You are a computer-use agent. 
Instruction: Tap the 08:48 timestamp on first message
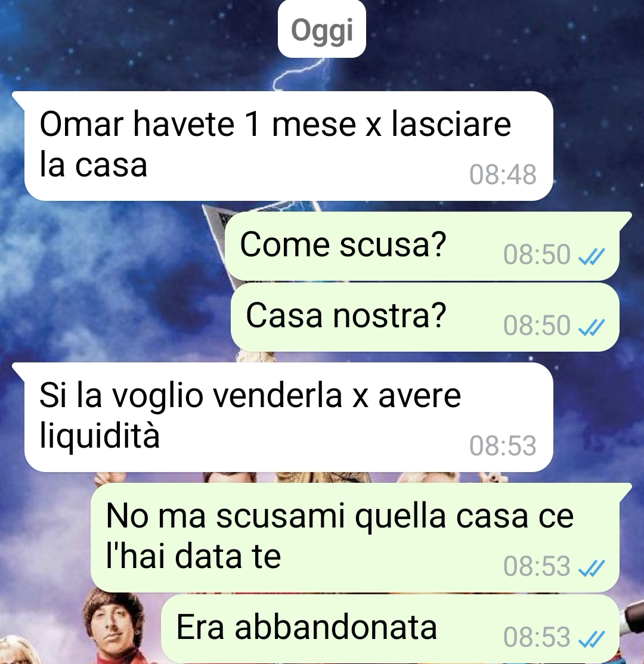[x=503, y=174]
